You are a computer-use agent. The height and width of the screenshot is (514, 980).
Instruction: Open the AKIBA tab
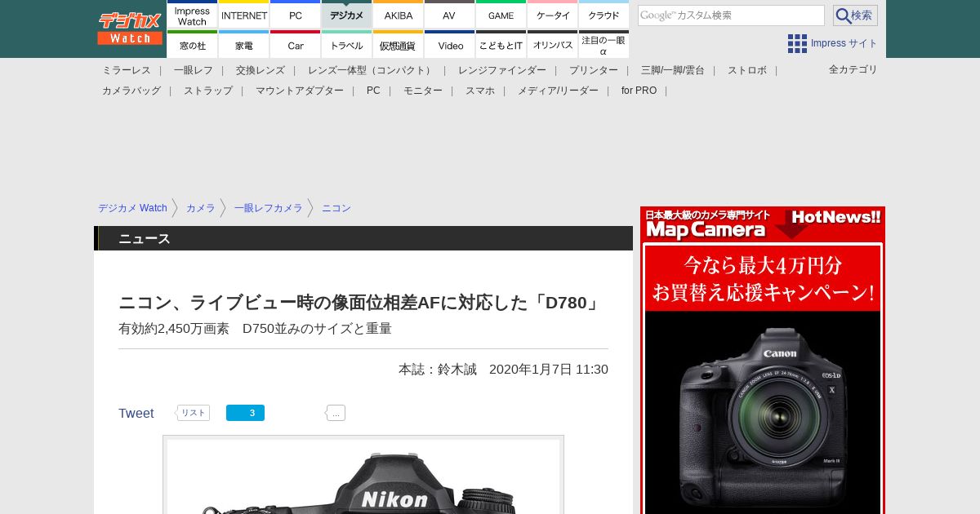point(399,14)
